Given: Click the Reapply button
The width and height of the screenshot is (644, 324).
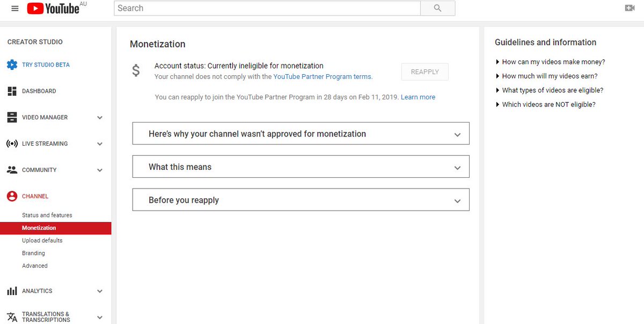Looking at the screenshot, I should click(425, 72).
